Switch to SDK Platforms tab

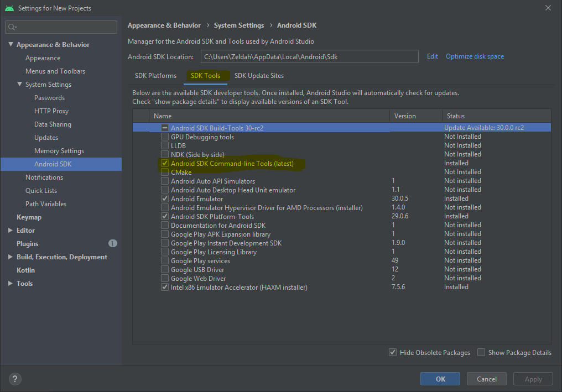[155, 76]
